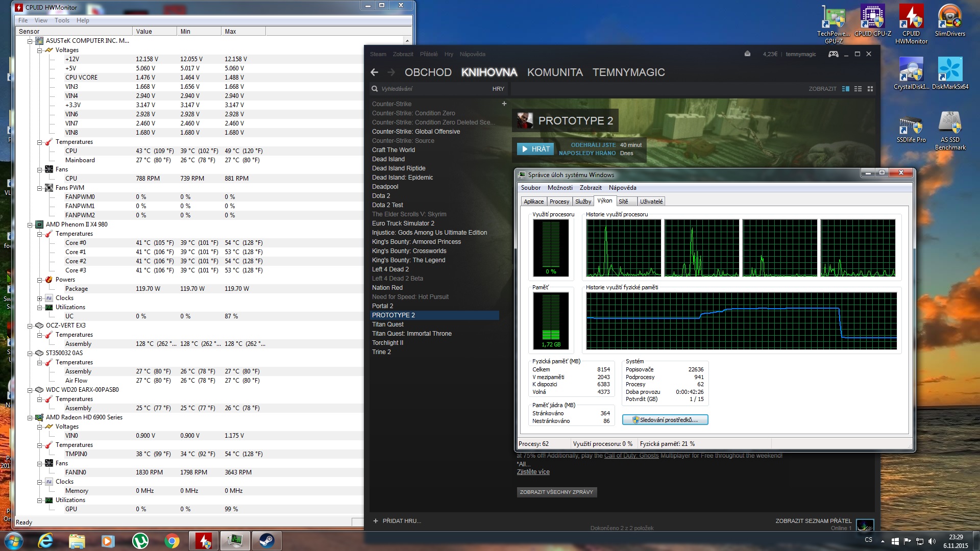Image resolution: width=980 pixels, height=551 pixels.
Task: Click ZOBRAZIT VŠECHNY ZPRÁVY button
Action: [556, 492]
